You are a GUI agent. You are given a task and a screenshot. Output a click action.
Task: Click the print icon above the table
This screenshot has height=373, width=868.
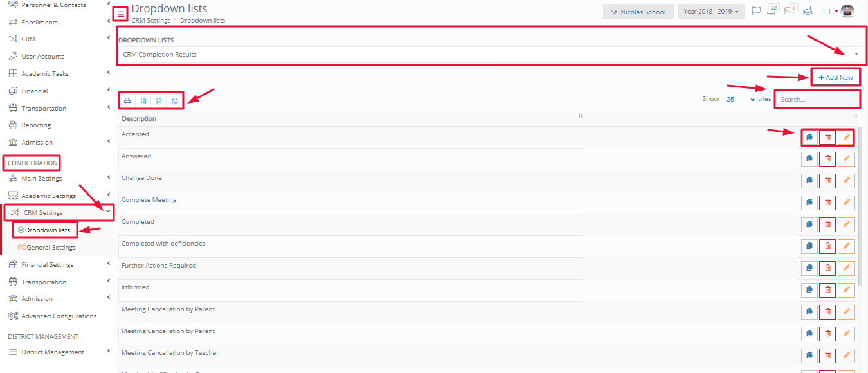pyautogui.click(x=127, y=101)
